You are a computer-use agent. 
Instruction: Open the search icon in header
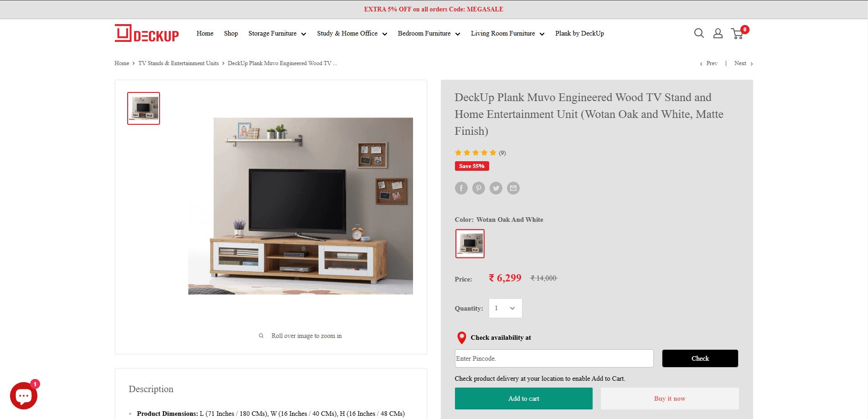(x=699, y=33)
